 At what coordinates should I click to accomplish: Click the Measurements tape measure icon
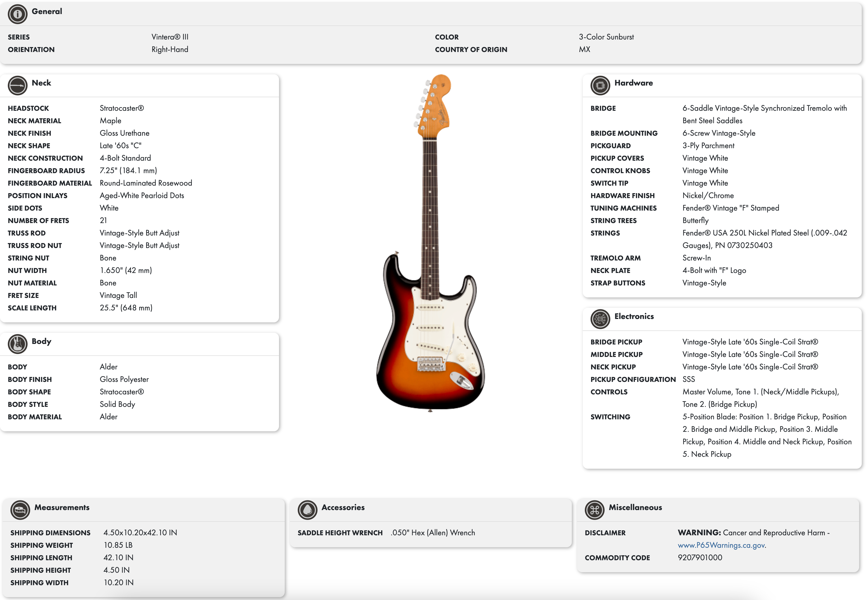[20, 510]
